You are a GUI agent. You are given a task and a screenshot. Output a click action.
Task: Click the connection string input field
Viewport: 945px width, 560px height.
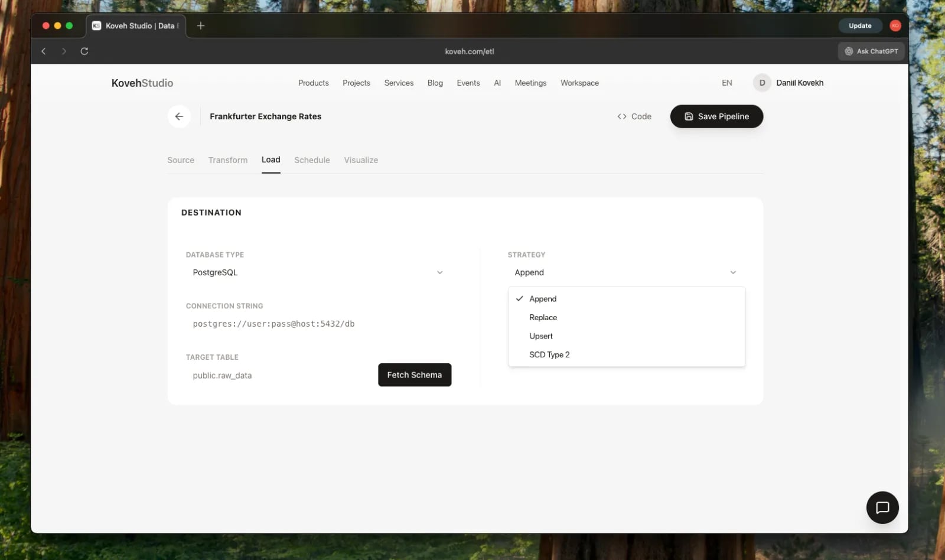(x=318, y=324)
